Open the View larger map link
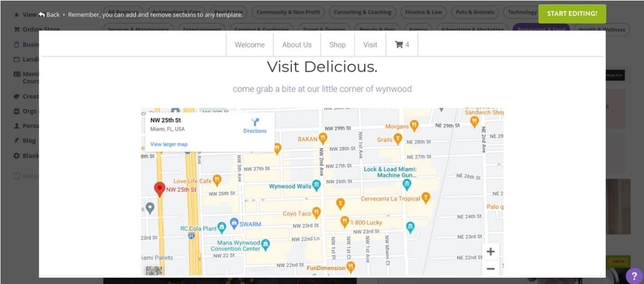This screenshot has height=284, width=644. click(x=169, y=144)
